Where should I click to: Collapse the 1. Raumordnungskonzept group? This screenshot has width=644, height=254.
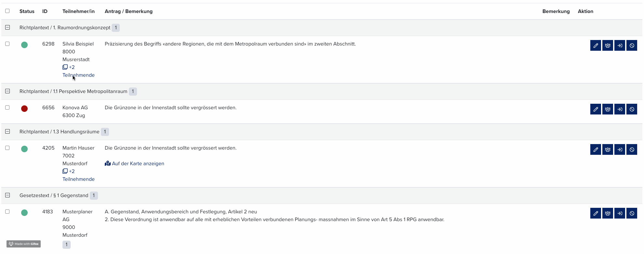[7, 28]
